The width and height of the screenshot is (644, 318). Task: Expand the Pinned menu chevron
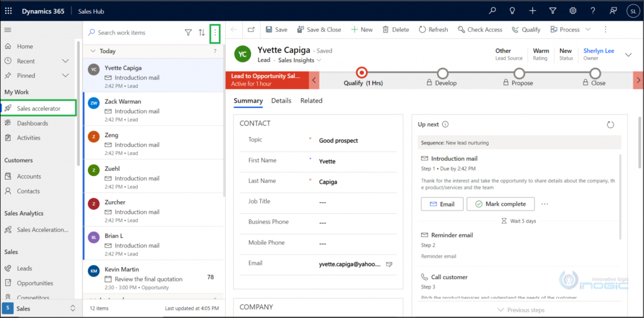pyautogui.click(x=65, y=75)
